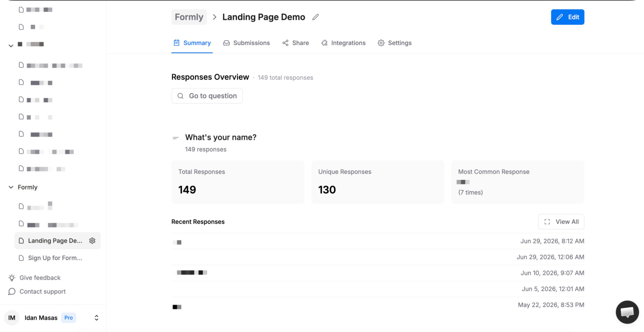Viewport: 644px width, 332px height.
Task: Click the Go to question search field
Action: [x=207, y=96]
